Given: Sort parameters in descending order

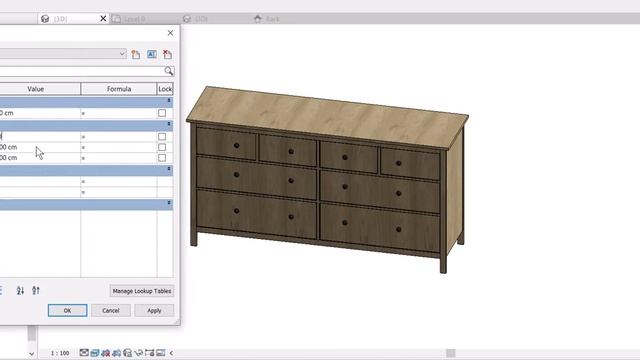Looking at the screenshot, I should pos(36,291).
